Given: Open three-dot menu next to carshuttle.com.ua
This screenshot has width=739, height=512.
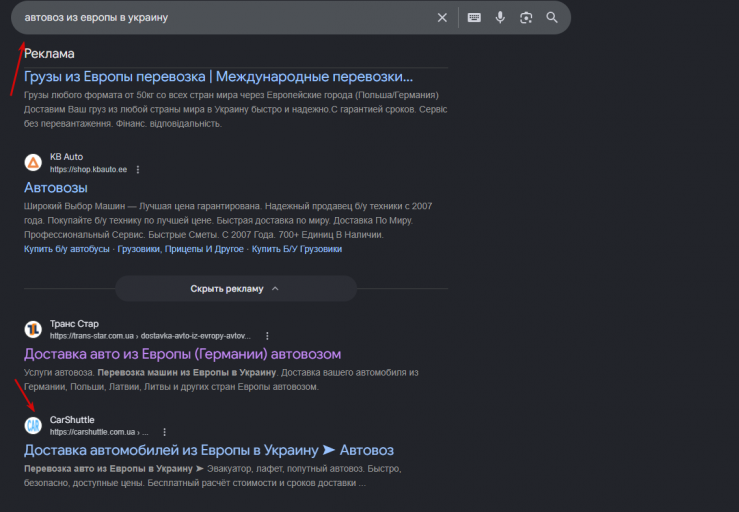Looking at the screenshot, I should tap(164, 432).
